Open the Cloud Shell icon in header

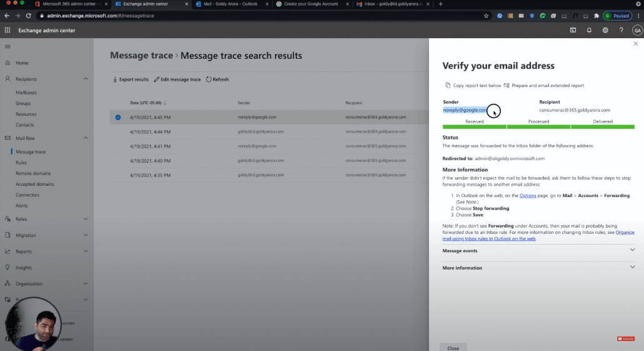click(573, 30)
